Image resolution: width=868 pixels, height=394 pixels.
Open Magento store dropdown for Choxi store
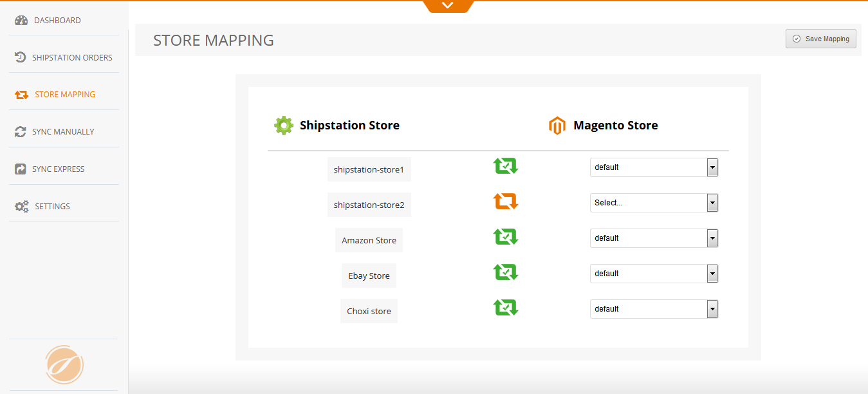pyautogui.click(x=654, y=309)
